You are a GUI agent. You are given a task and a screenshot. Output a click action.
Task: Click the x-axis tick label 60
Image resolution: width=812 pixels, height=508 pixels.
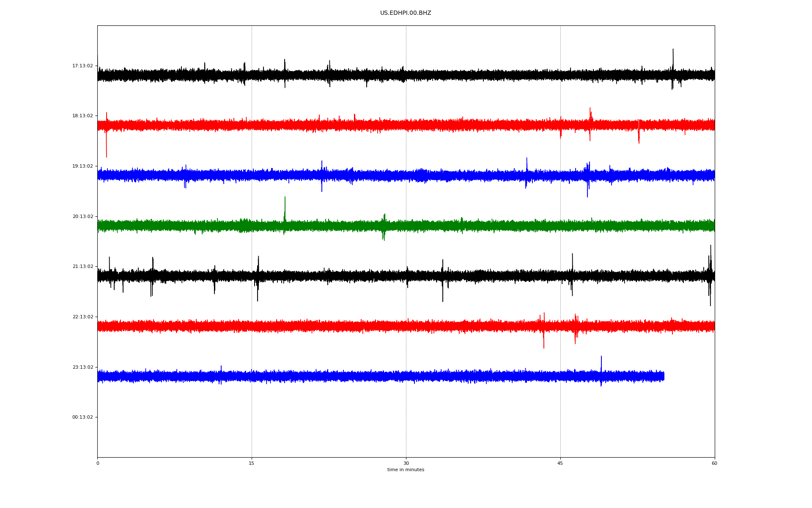click(x=714, y=463)
